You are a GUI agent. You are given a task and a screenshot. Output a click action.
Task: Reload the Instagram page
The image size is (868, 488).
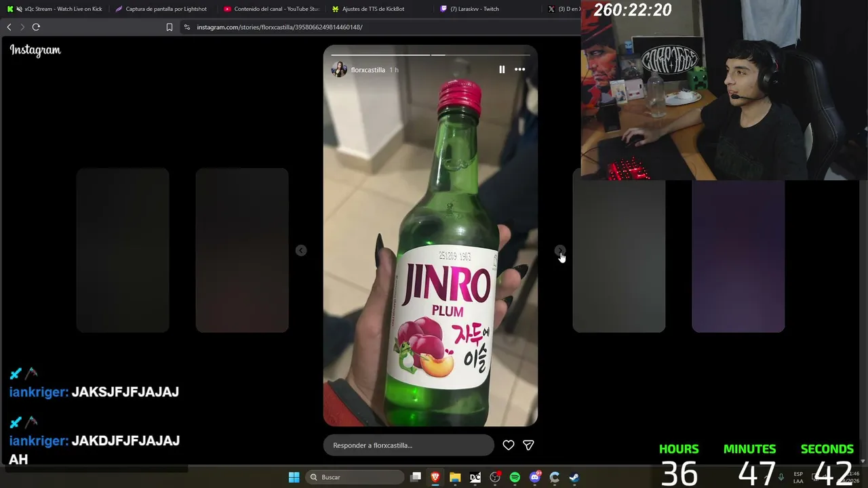pyautogui.click(x=36, y=27)
